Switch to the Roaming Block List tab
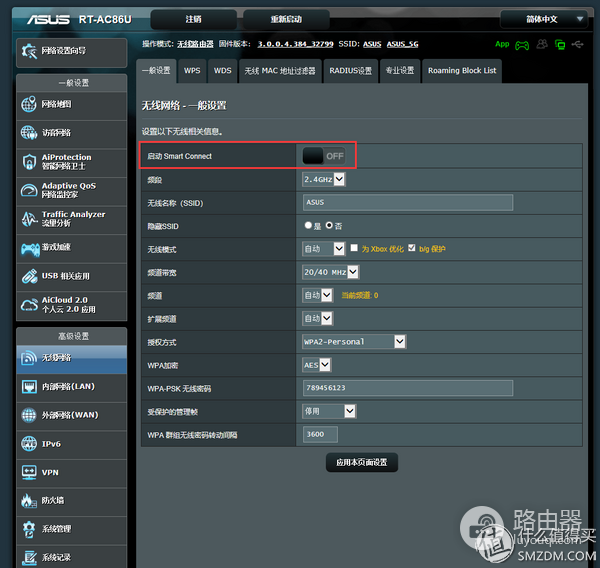Image resolution: width=600 pixels, height=568 pixels. [461, 71]
